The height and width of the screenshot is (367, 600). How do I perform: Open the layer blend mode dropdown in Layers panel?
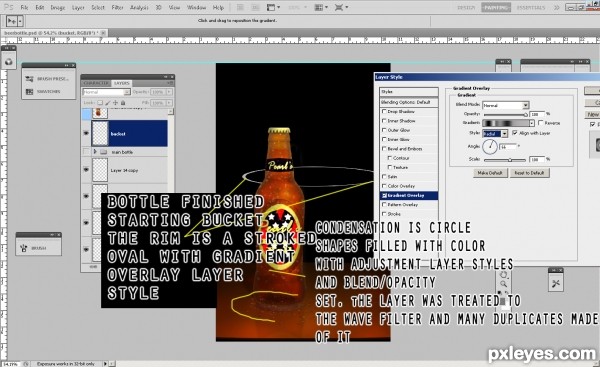click(106, 92)
